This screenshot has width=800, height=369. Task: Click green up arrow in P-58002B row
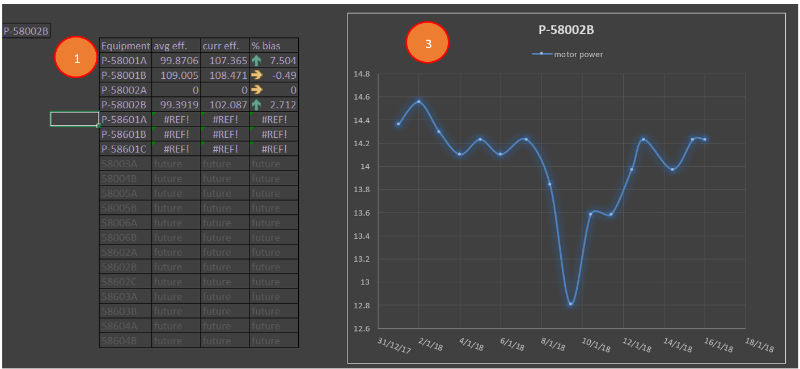point(257,105)
